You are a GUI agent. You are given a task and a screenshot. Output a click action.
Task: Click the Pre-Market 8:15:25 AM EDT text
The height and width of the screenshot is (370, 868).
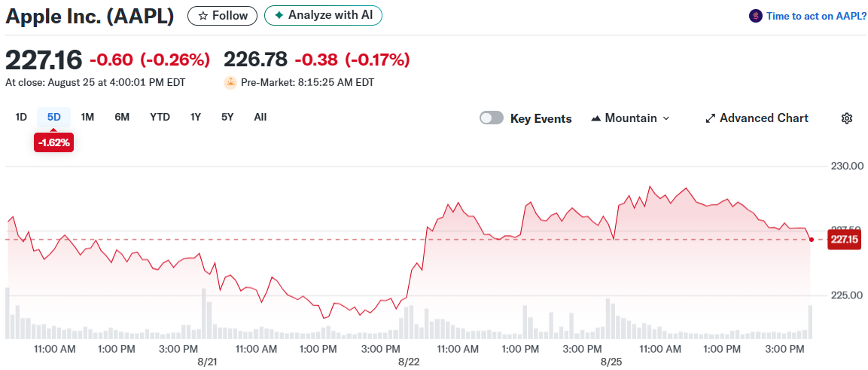[x=307, y=83]
